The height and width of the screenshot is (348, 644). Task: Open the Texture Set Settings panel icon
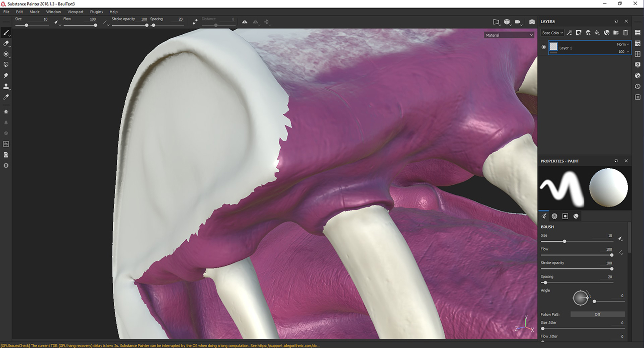tap(638, 43)
